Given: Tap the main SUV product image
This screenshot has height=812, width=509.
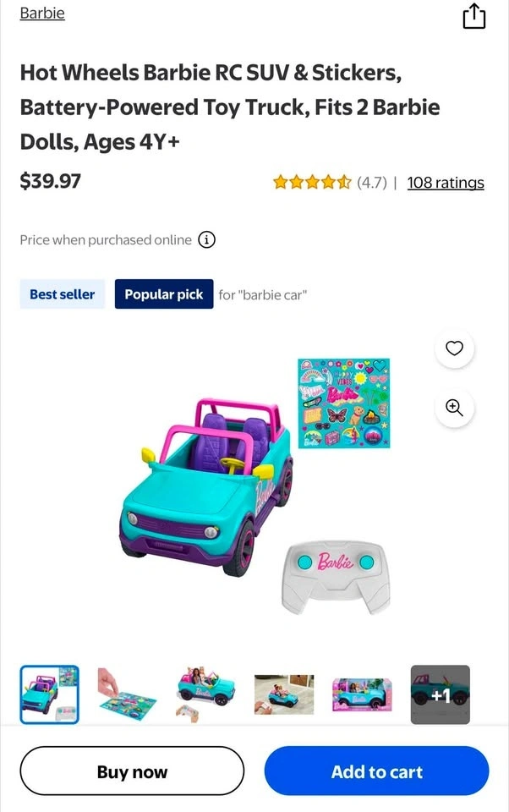Looking at the screenshot, I should 207,487.
